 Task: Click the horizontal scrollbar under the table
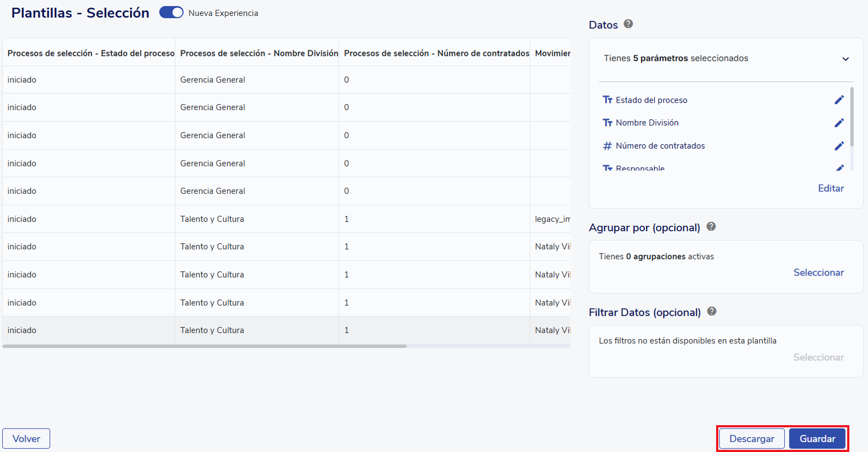205,346
